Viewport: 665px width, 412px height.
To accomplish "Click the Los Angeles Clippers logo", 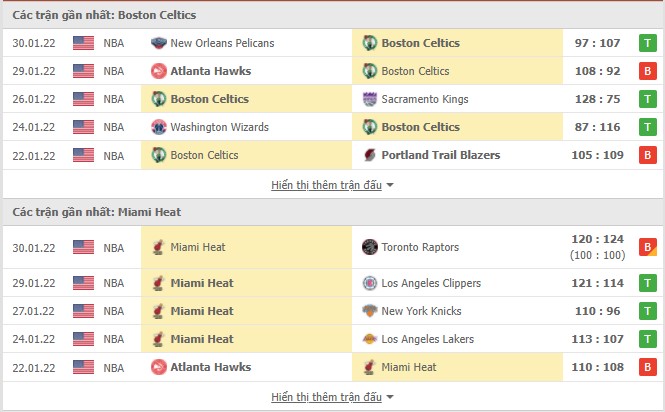I will coord(369,283).
